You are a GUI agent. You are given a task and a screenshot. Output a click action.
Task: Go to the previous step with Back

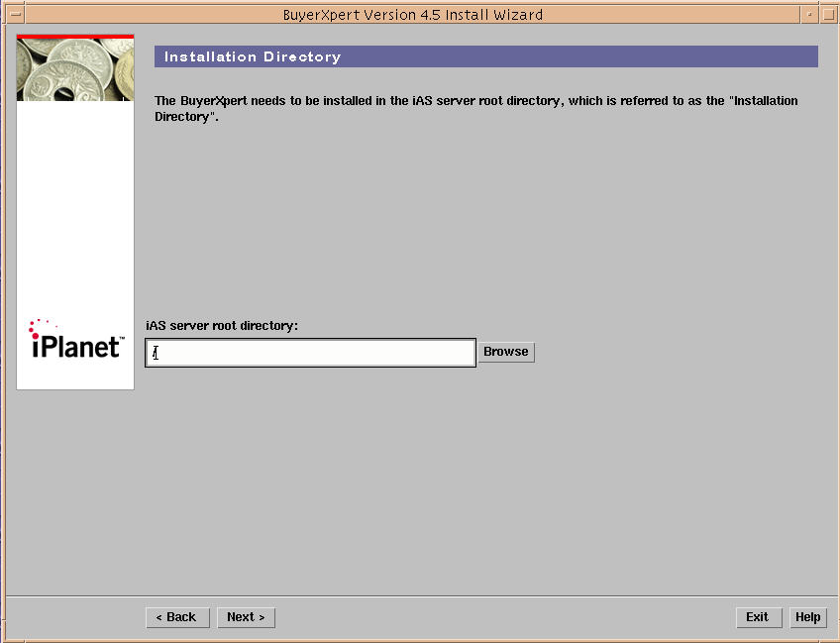[x=177, y=617]
